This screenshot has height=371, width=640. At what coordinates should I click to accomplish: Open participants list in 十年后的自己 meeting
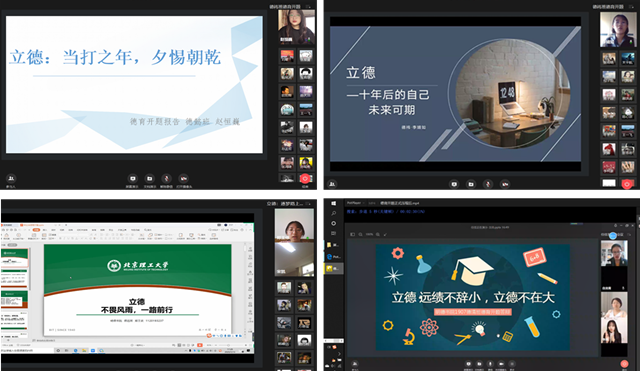pos(332,184)
